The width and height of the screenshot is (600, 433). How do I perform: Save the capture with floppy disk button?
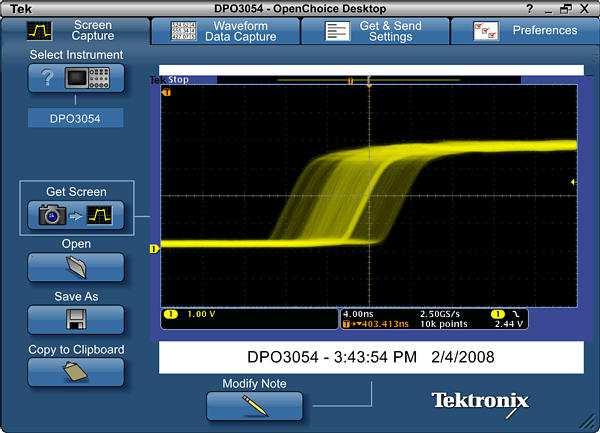[x=76, y=320]
